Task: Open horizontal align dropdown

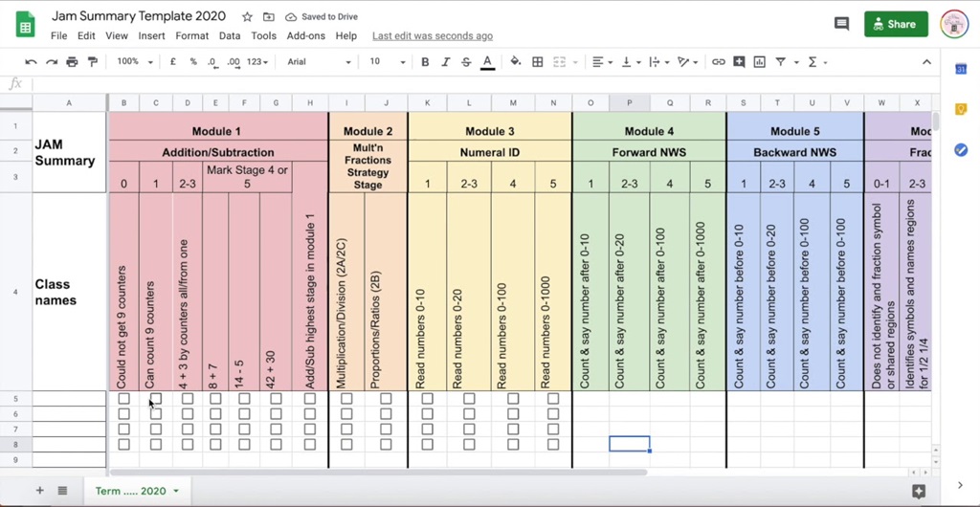Action: (x=603, y=62)
